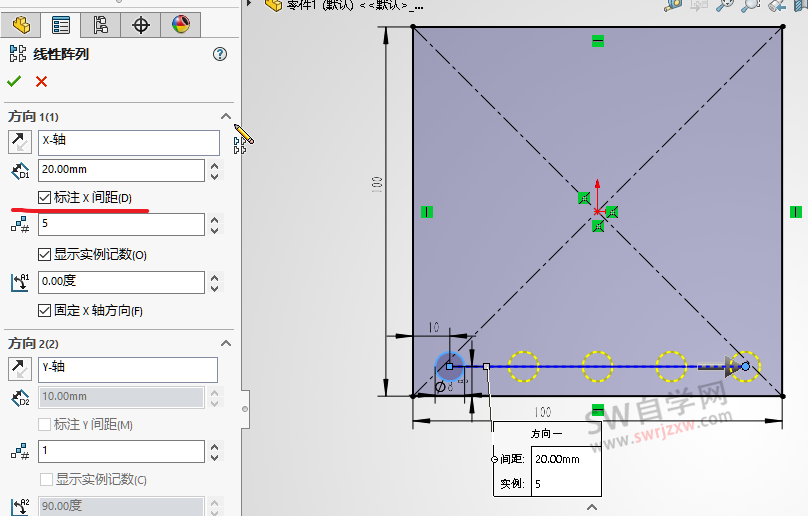Confirm the linear pattern with green checkmark
This screenshot has width=808, height=516.
tap(14, 81)
